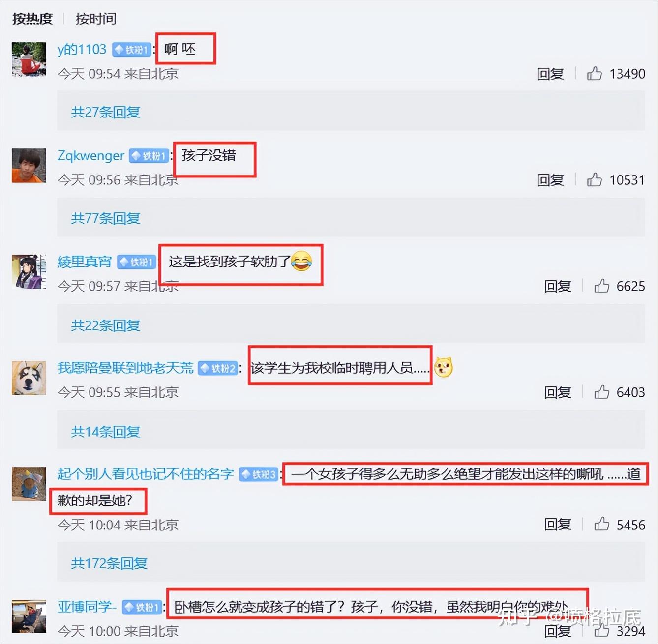Reply to y的1103's comment
The height and width of the screenshot is (644, 658).
(x=550, y=74)
